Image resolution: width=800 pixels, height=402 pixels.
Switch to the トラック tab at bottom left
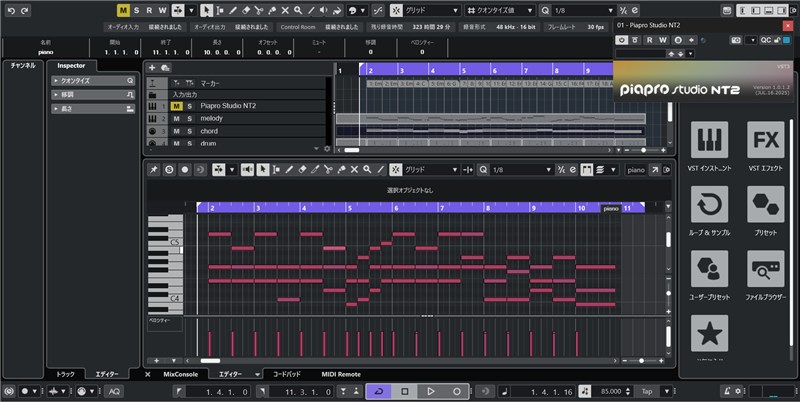(65, 374)
